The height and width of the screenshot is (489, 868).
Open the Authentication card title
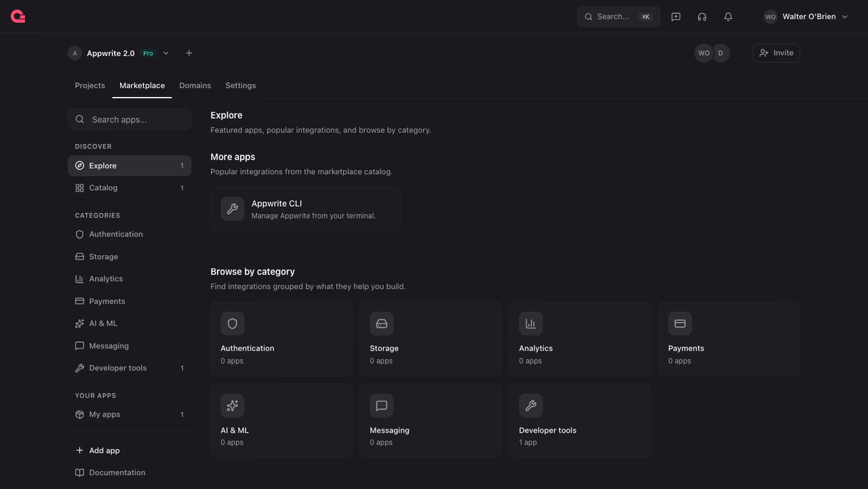tap(248, 349)
